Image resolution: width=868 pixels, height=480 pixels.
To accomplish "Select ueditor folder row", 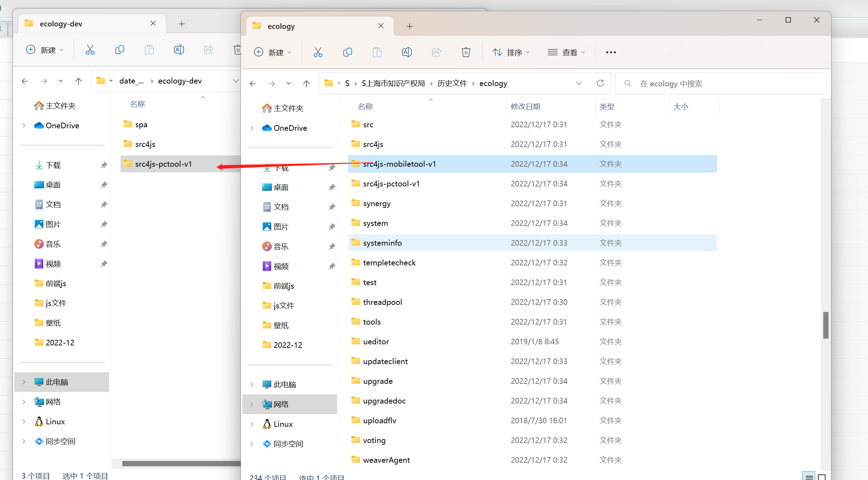I will (532, 341).
